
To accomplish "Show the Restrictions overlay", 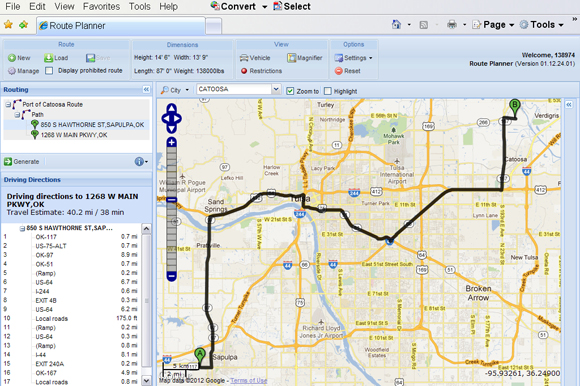I will tap(261, 71).
